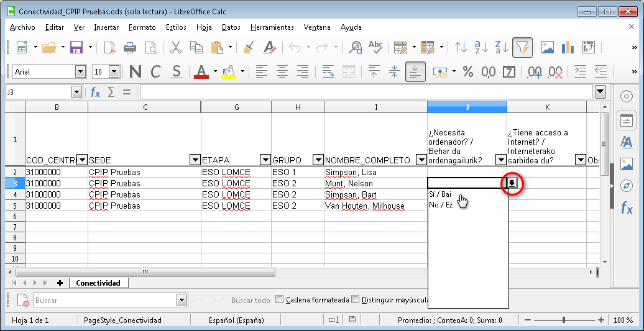Align cell content to top
Image resolution: width=644 pixels, height=331 pixels.
374,72
